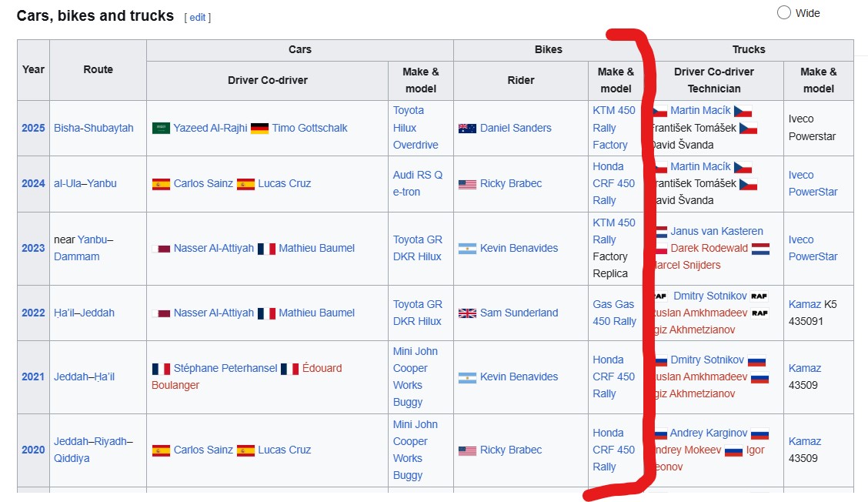Open the Toyota Hilux Overdrive link
This screenshot has width=868, height=502.
click(416, 128)
